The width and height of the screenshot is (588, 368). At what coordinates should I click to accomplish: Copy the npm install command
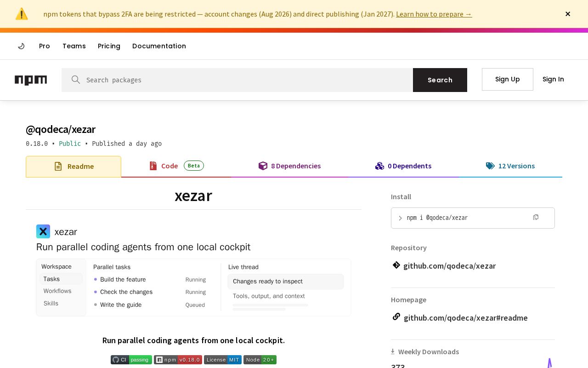[x=536, y=217]
